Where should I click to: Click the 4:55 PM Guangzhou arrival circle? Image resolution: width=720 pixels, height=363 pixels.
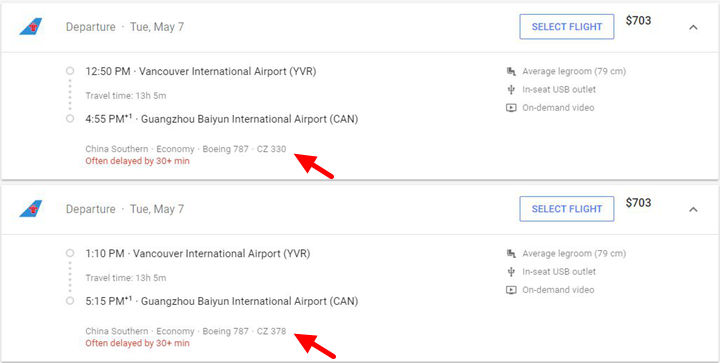click(70, 118)
